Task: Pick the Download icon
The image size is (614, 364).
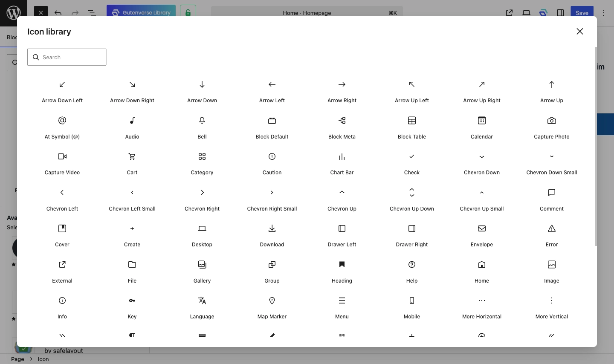Action: [x=272, y=229]
